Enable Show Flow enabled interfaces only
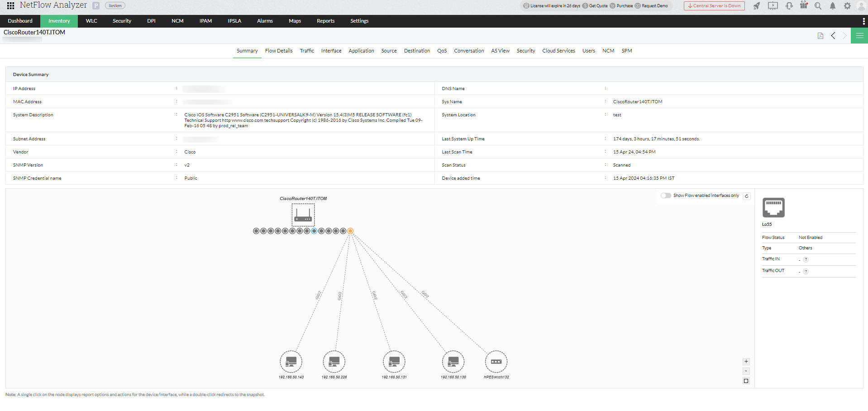 coord(666,195)
